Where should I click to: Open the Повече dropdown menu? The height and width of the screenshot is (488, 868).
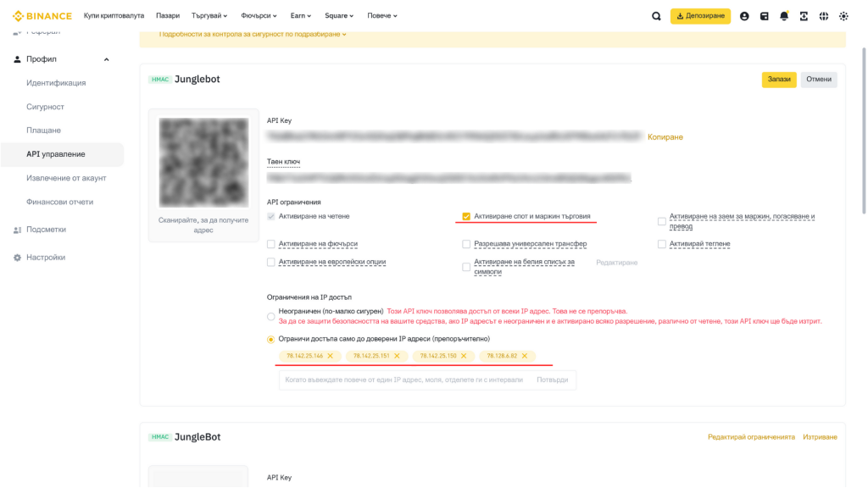[x=382, y=16]
